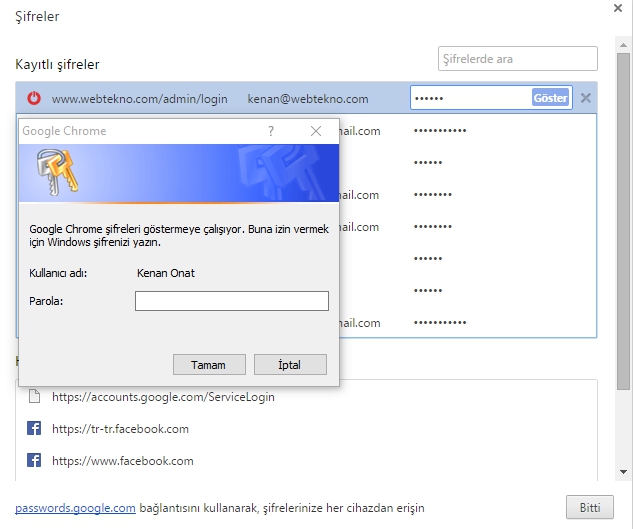633x529 pixels.
Task: Click the vertical scrollbar thumb
Action: 623,221
